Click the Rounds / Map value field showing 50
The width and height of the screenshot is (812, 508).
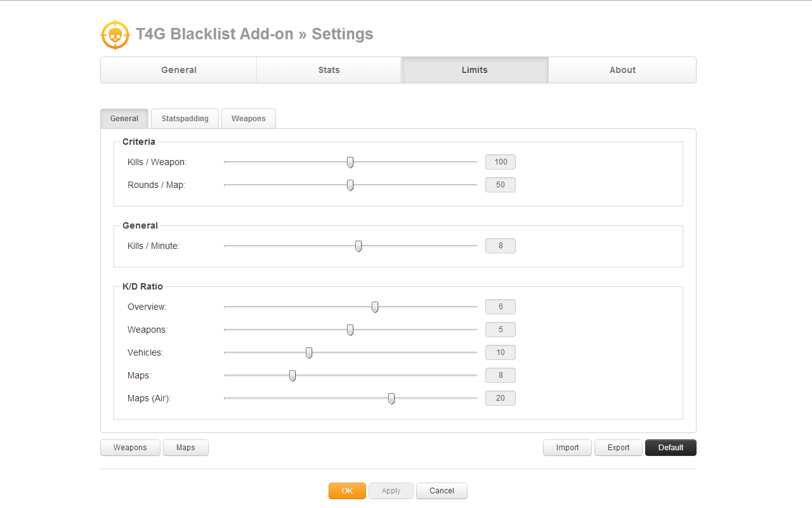501,185
